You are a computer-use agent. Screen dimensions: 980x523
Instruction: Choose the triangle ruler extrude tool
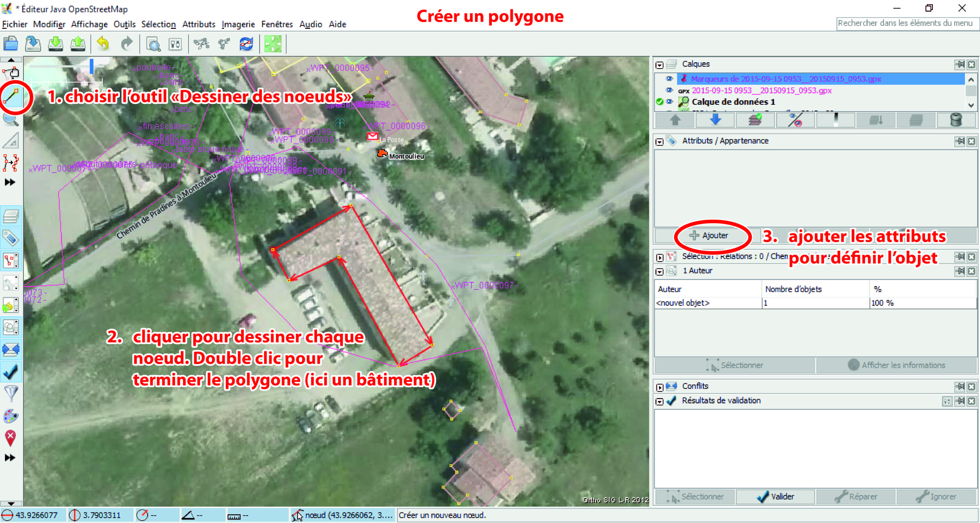point(11,141)
